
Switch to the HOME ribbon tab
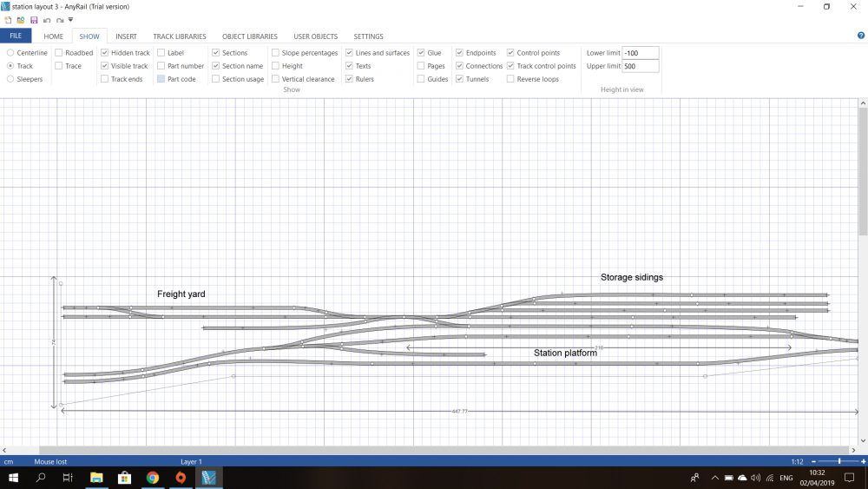[x=54, y=36]
